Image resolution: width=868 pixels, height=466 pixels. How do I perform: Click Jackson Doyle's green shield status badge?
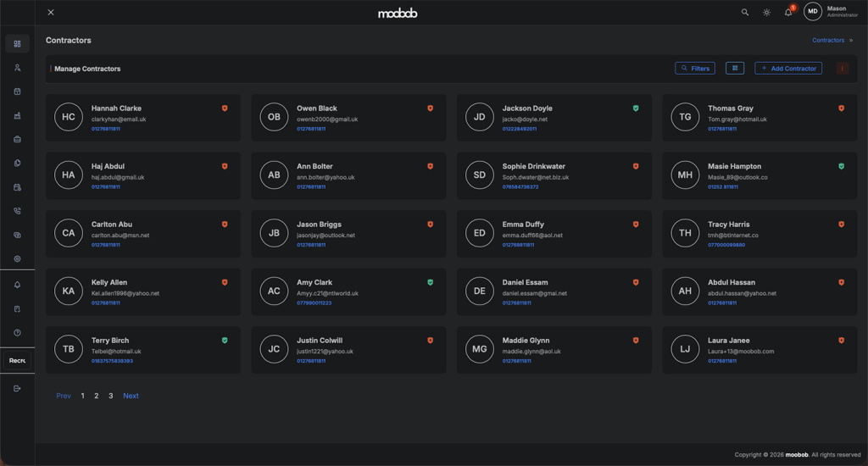pos(636,108)
